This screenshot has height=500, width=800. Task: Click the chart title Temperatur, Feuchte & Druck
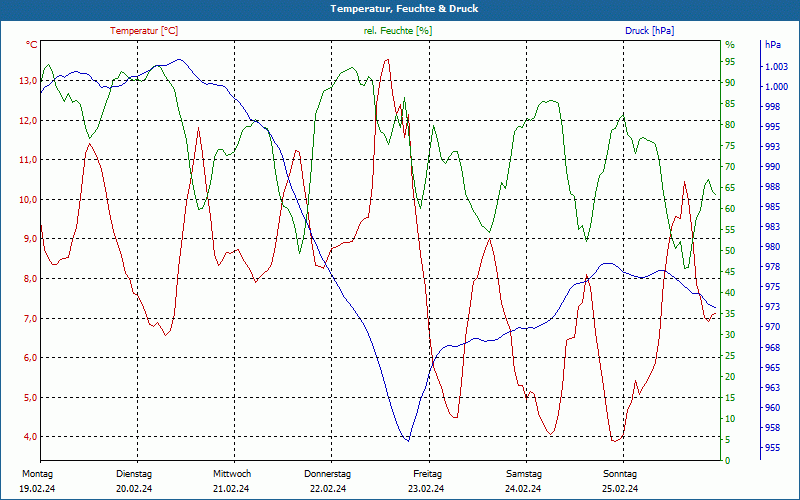tap(404, 9)
